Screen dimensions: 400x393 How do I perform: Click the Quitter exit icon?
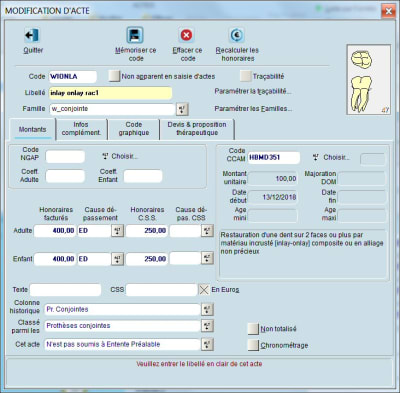tap(32, 35)
